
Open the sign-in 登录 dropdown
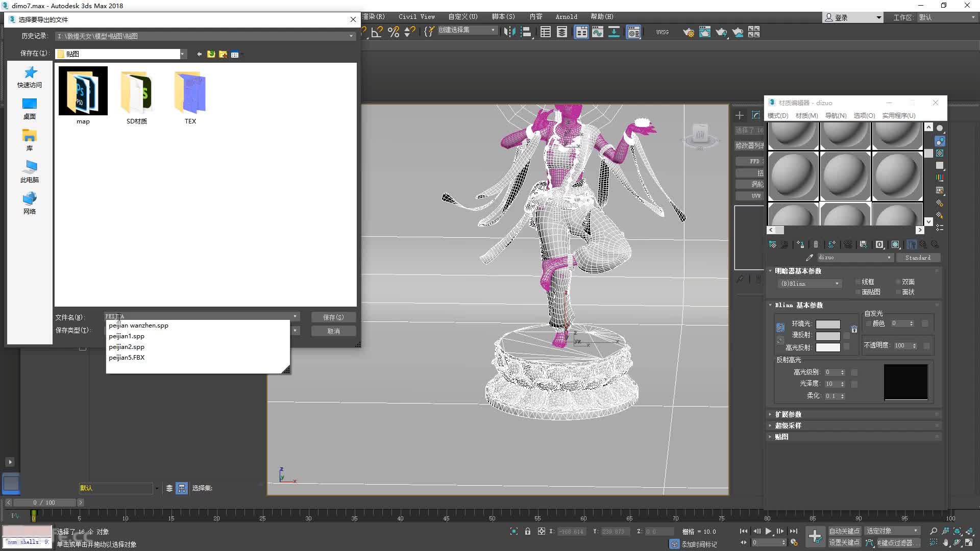(853, 17)
